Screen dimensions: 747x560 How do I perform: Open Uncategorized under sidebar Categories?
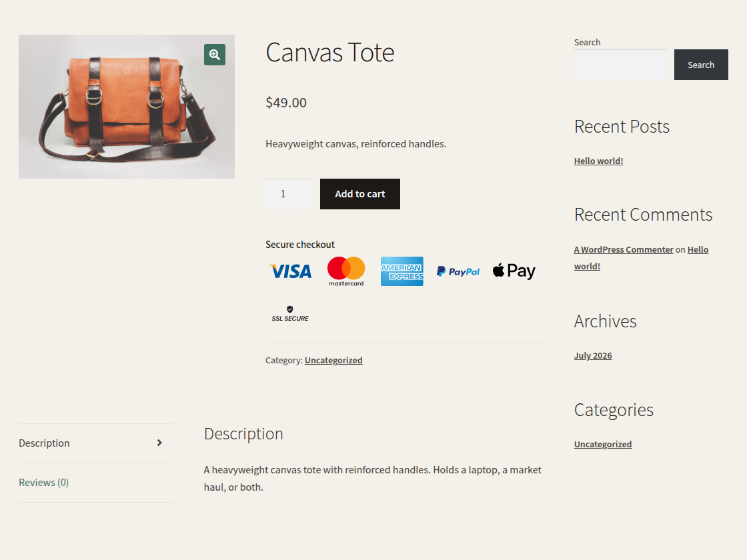click(x=603, y=444)
